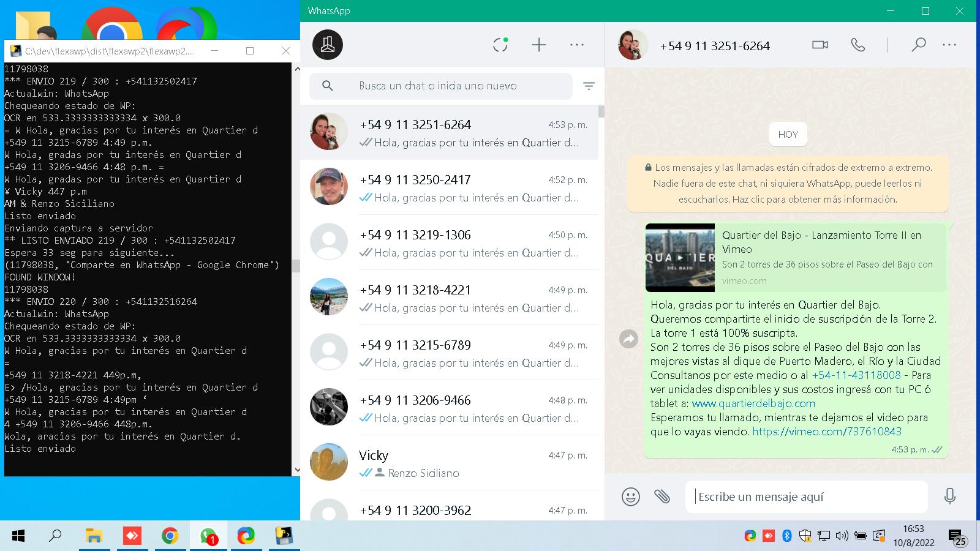This screenshot has width=980, height=551.
Task: Click avatar of chat 3218-4221
Action: (329, 297)
